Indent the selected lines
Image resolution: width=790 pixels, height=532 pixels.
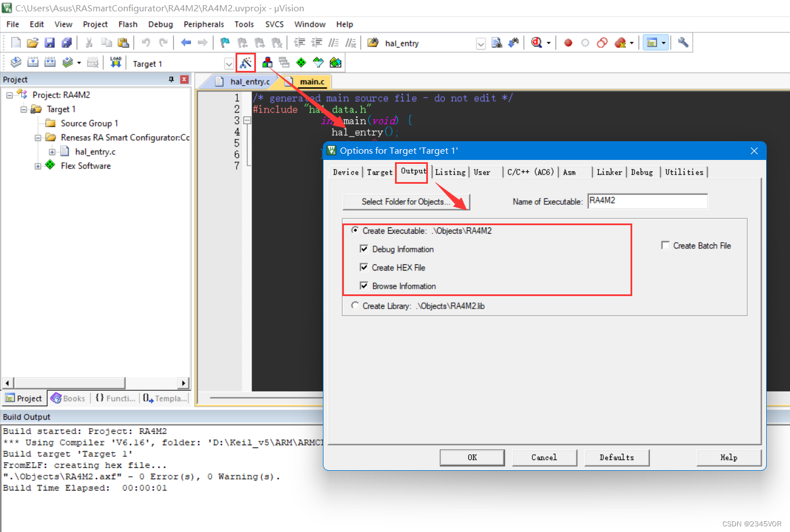tap(300, 43)
